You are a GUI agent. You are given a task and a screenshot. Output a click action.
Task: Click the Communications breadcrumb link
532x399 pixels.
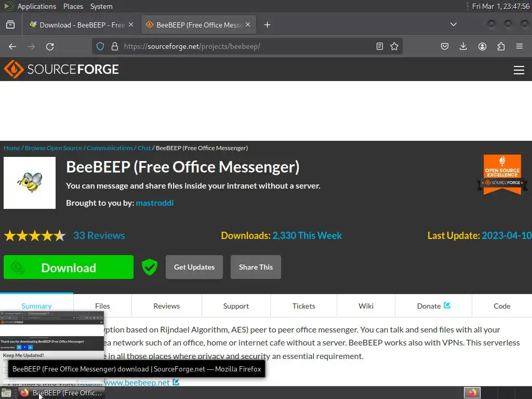coord(110,148)
